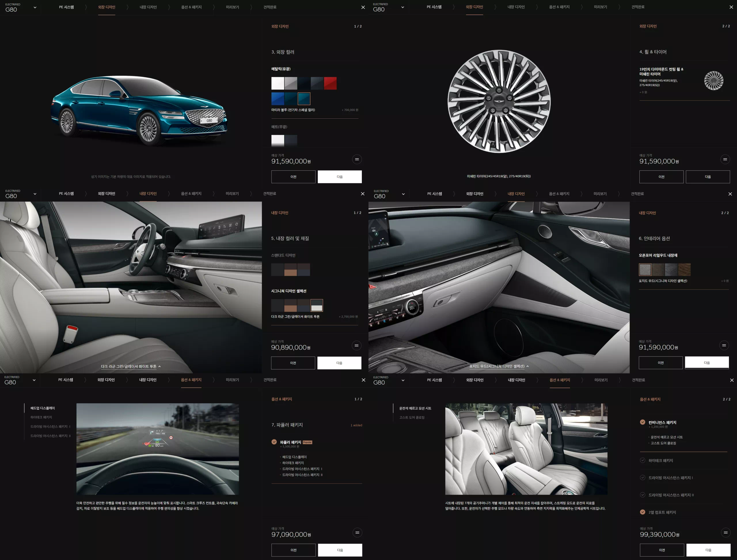Open price details beside 99,390,000원
737x560 pixels.
pos(725,533)
